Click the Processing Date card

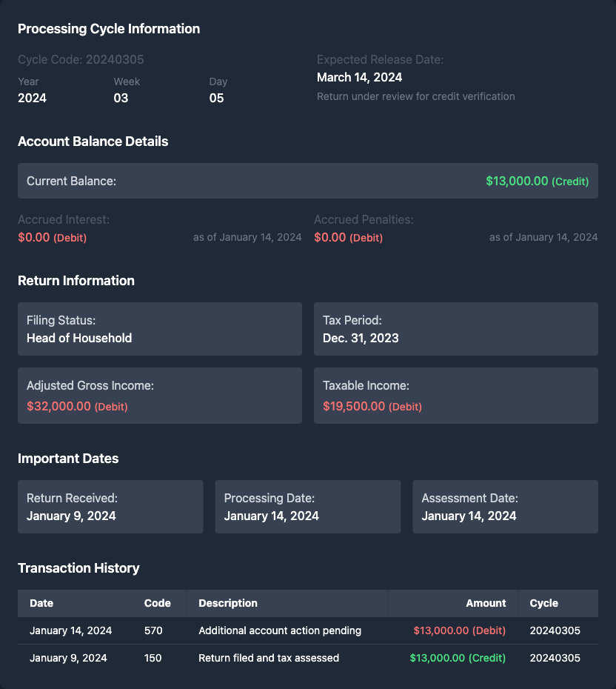point(307,507)
